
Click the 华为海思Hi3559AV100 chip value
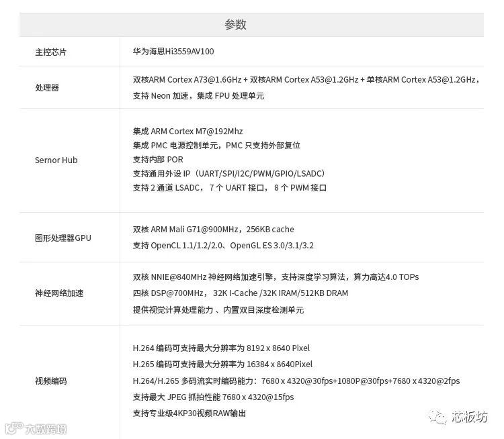point(173,52)
